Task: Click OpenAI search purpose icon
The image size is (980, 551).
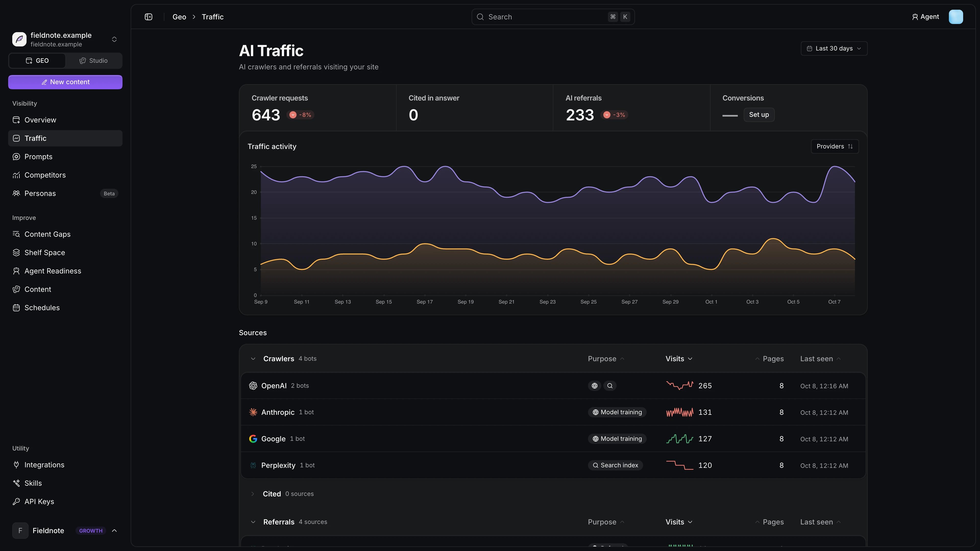Action: (610, 386)
